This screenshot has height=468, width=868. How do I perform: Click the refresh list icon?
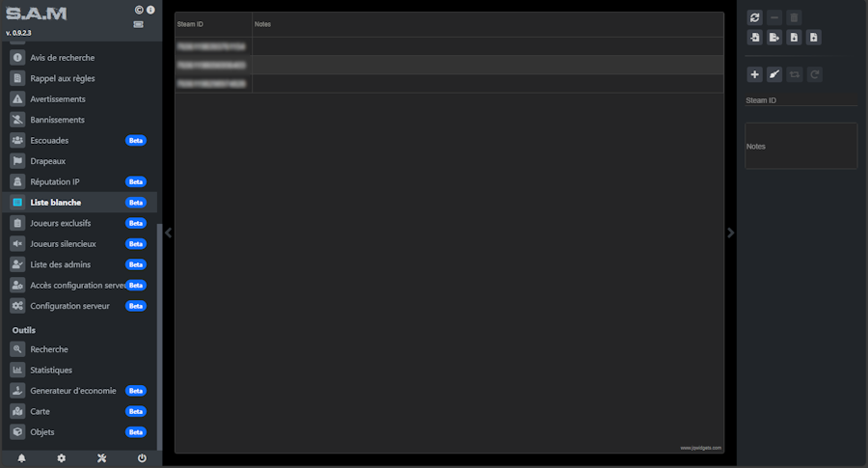click(x=755, y=17)
